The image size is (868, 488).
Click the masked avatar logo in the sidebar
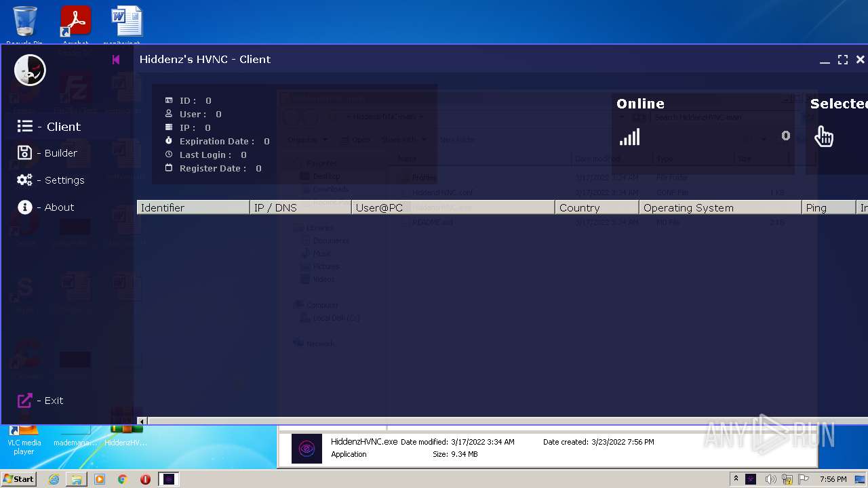point(30,70)
